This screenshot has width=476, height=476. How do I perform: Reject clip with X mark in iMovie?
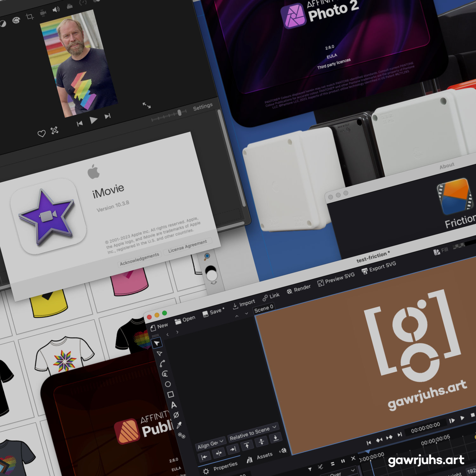55,130
